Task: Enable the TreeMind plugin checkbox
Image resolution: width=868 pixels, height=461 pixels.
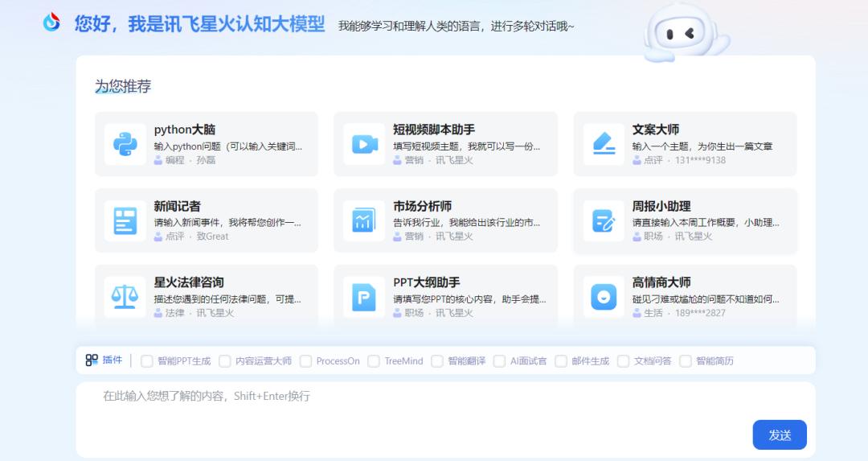Action: pos(374,361)
